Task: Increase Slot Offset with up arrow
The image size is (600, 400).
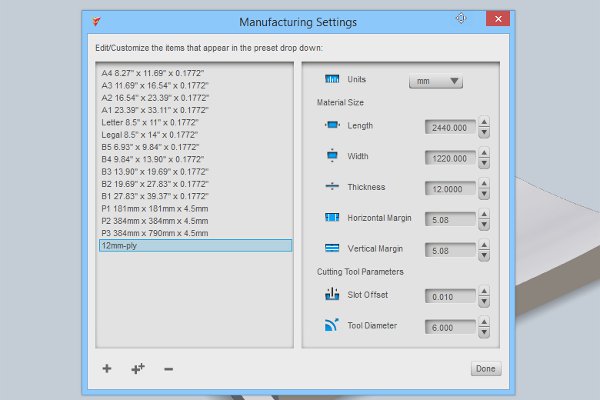Action: point(484,291)
